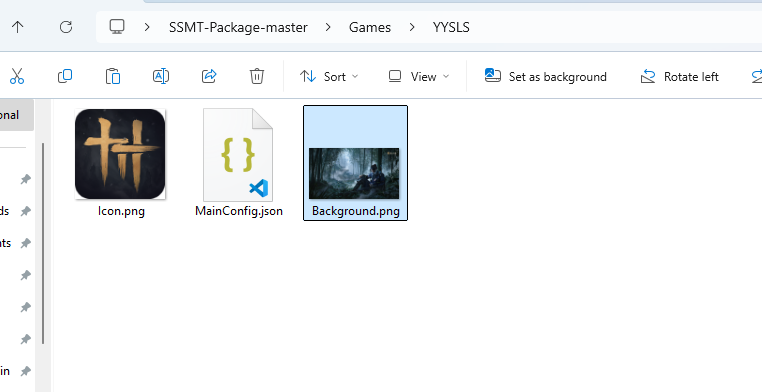The width and height of the screenshot is (762, 392).
Task: Click the This PC monitor icon in address bar
Action: tap(117, 27)
